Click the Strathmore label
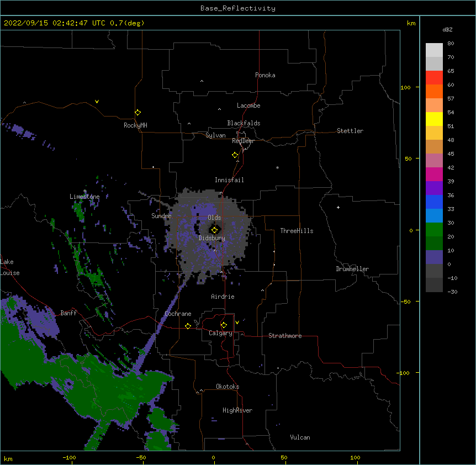 pyautogui.click(x=285, y=336)
